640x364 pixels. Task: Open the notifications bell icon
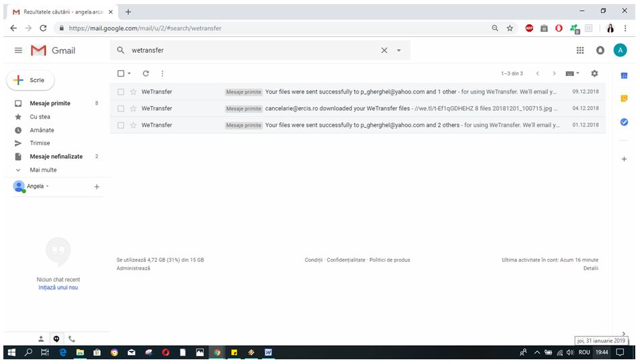tap(600, 50)
